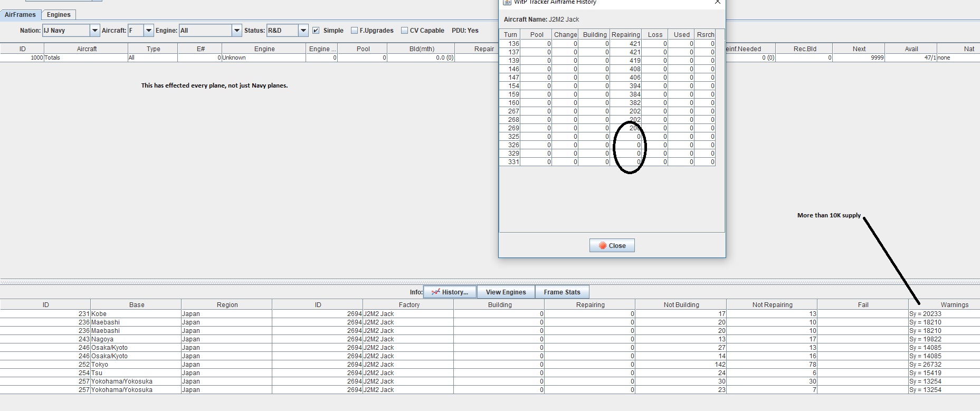Image resolution: width=980 pixels, height=411 pixels.
Task: Click the E# column header
Action: tap(201, 49)
